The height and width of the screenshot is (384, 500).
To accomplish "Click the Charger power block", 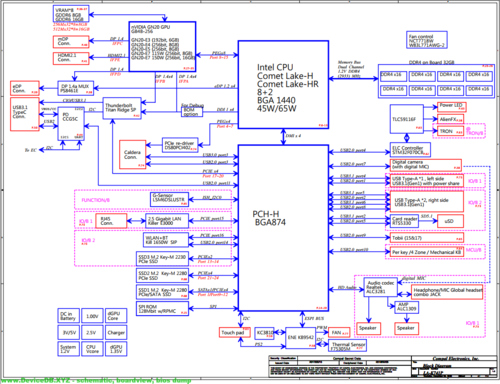I will [116, 332].
